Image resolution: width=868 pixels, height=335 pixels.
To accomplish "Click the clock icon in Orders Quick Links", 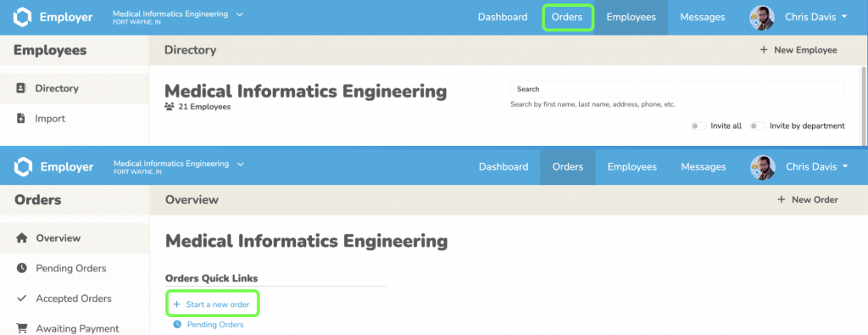I will [177, 325].
